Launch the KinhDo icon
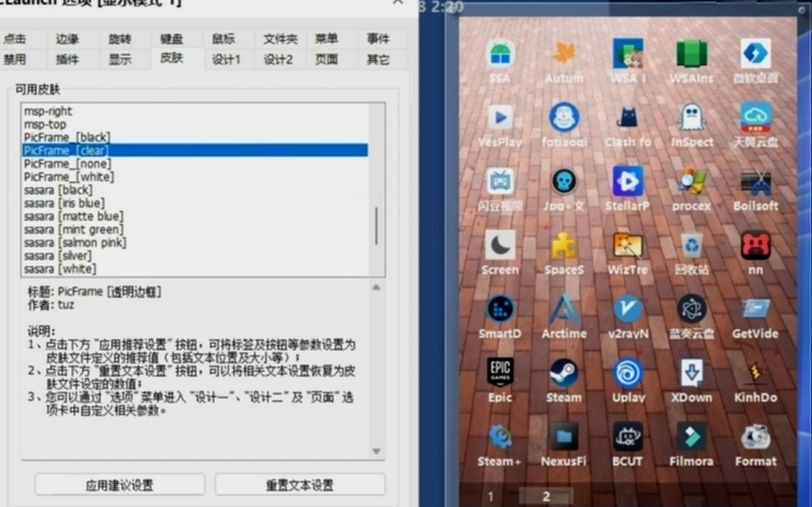The height and width of the screenshot is (507, 812). tap(756, 372)
